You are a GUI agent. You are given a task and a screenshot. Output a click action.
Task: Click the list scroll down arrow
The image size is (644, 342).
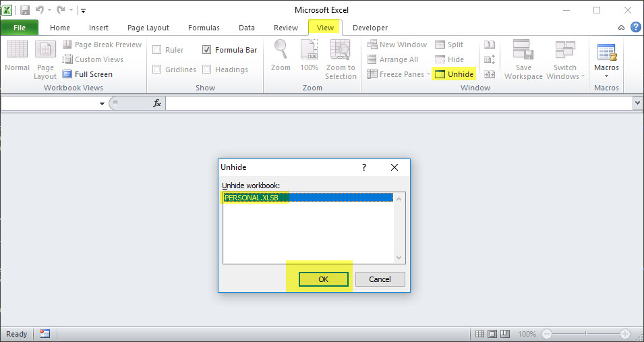[399, 257]
